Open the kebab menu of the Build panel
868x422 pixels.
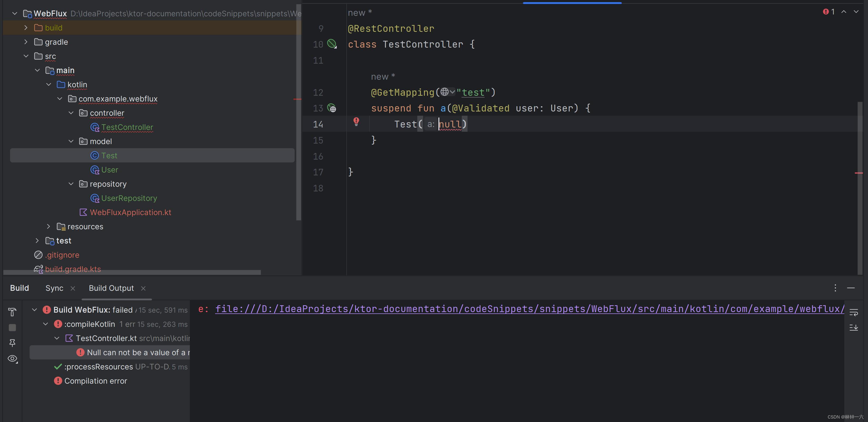pyautogui.click(x=835, y=288)
